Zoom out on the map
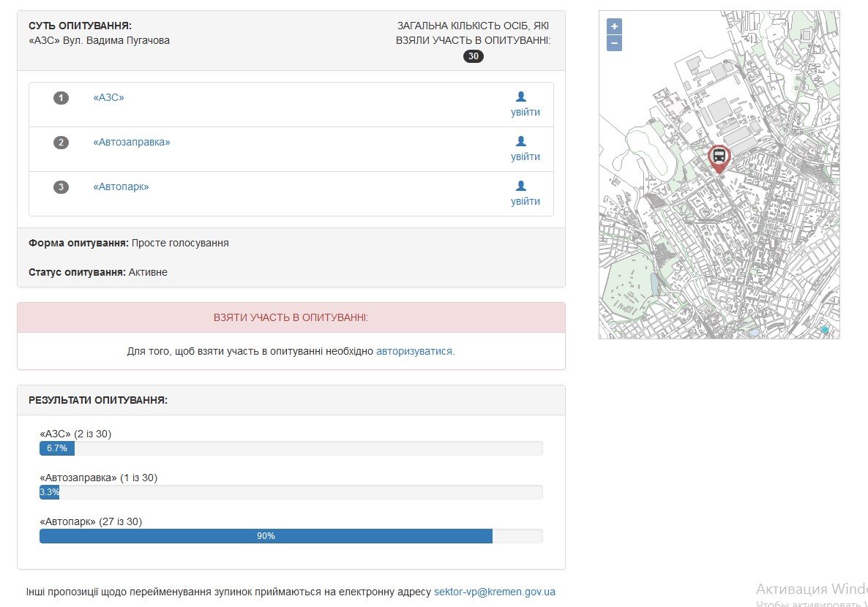Image resolution: width=868 pixels, height=607 pixels. click(614, 44)
